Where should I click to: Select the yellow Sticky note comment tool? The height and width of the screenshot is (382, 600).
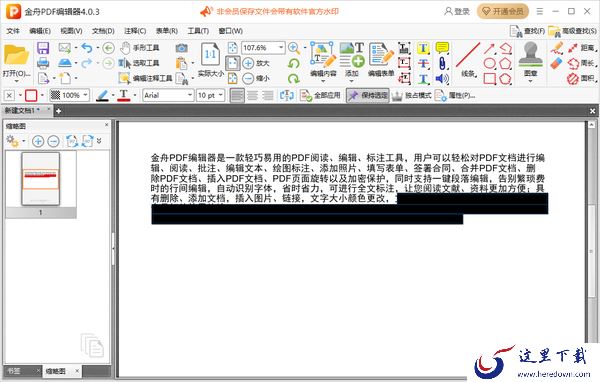442,48
